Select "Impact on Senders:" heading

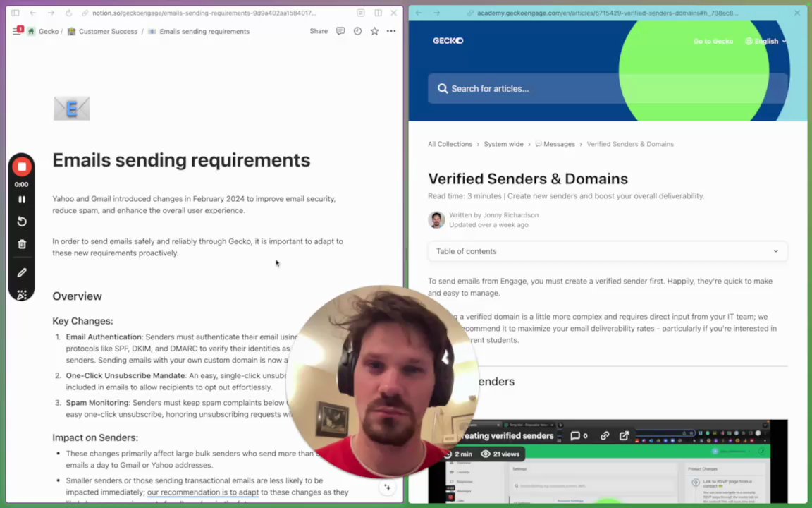point(95,438)
